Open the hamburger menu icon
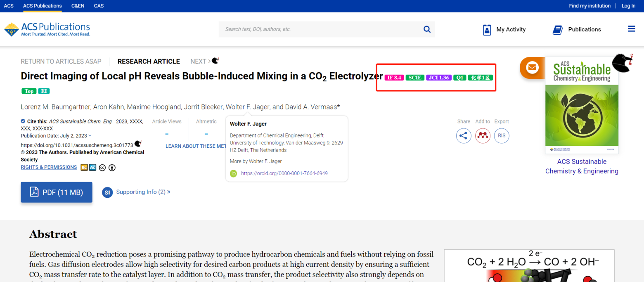This screenshot has height=282, width=644. [631, 29]
